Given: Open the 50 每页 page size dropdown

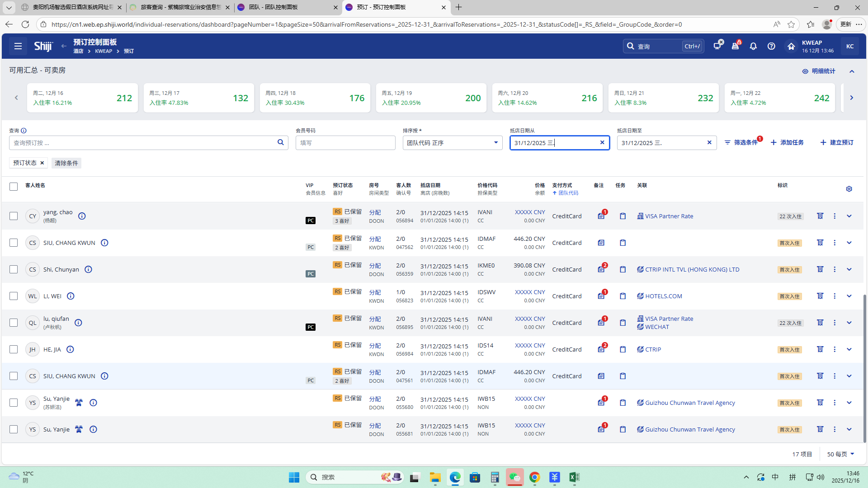Looking at the screenshot, I should 840,454.
